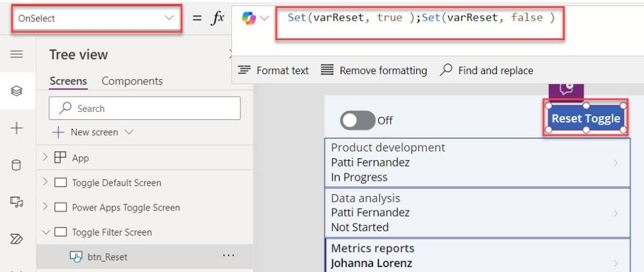Open the Power Automate icon in left rail

point(16,239)
